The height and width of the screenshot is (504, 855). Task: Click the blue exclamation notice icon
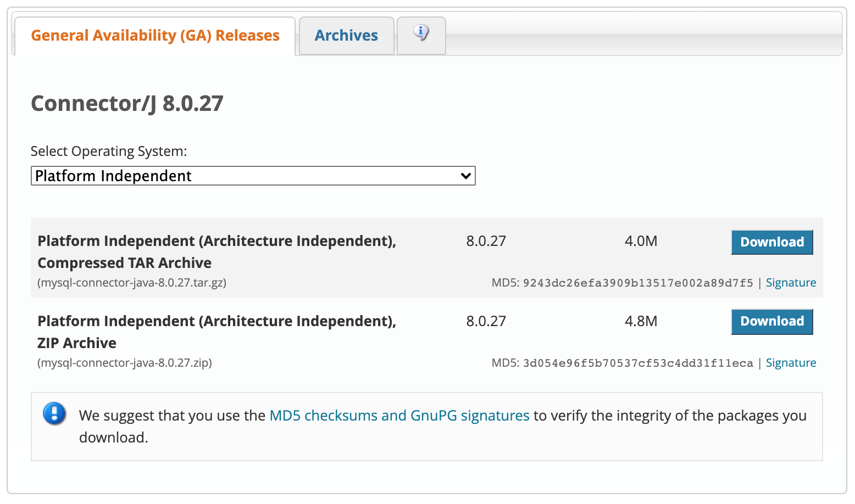pyautogui.click(x=54, y=413)
